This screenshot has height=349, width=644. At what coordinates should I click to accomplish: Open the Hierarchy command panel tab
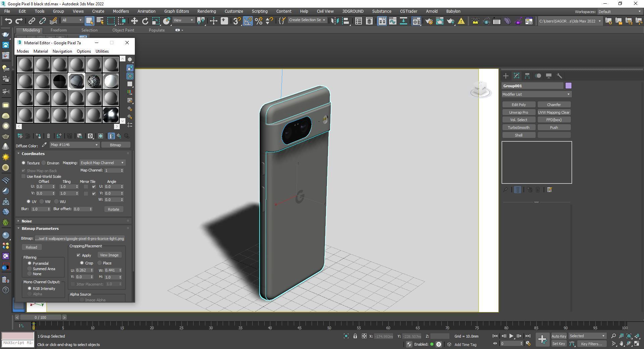[527, 76]
